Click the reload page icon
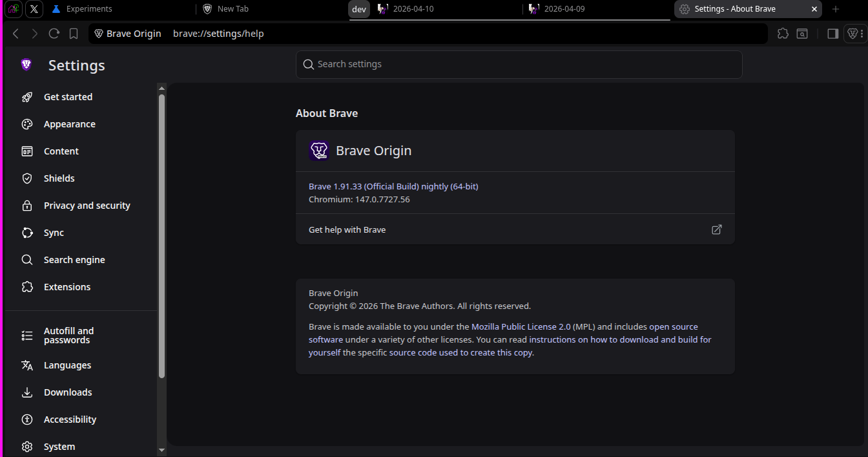 [54, 34]
